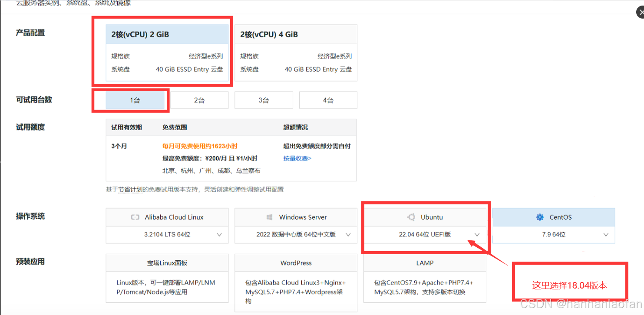Select 宝塔Linux面板 preinstalled application

click(x=167, y=263)
